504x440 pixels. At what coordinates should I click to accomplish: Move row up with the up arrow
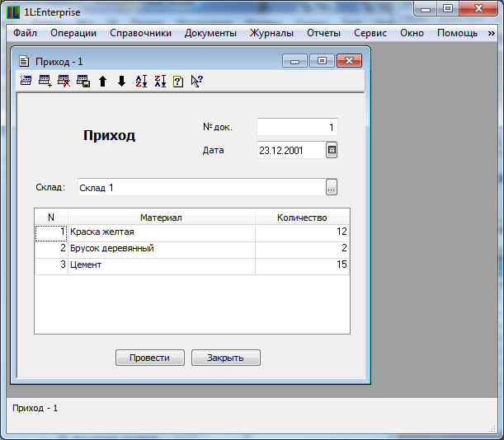click(x=102, y=81)
